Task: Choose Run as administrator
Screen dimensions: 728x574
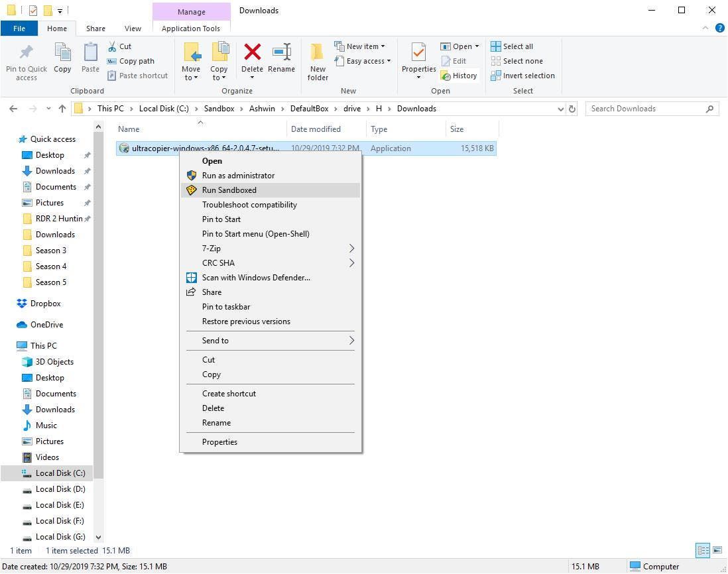Action: click(x=271, y=176)
